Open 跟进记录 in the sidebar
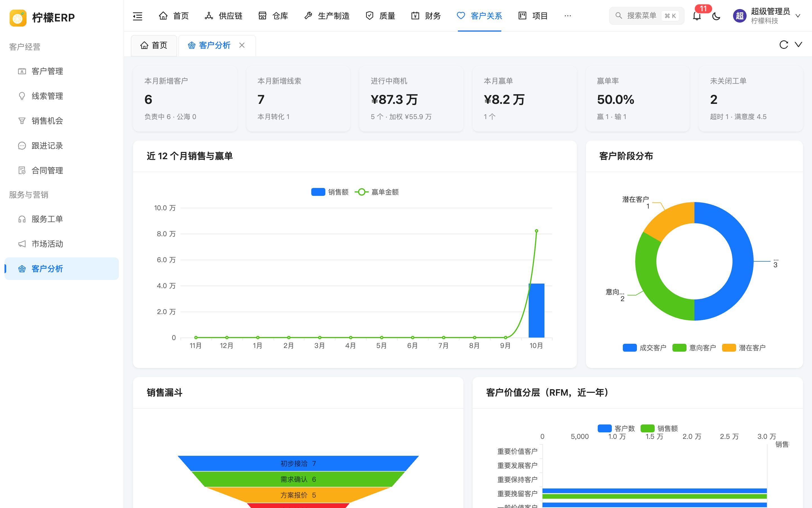Screen dimensions: 812x508 (62, 146)
